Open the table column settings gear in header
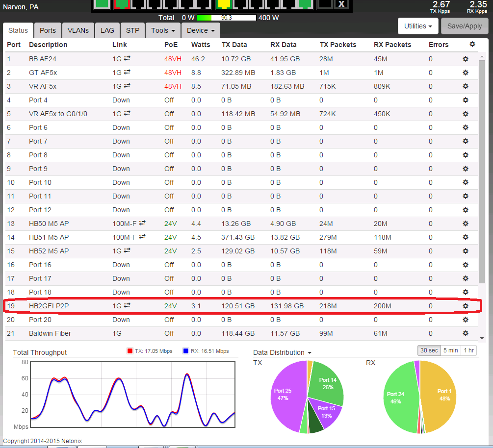 point(472,45)
